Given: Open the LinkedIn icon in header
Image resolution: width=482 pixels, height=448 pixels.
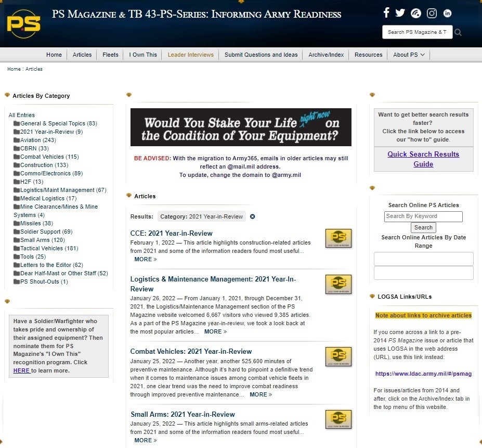Looking at the screenshot, I should tap(447, 13).
